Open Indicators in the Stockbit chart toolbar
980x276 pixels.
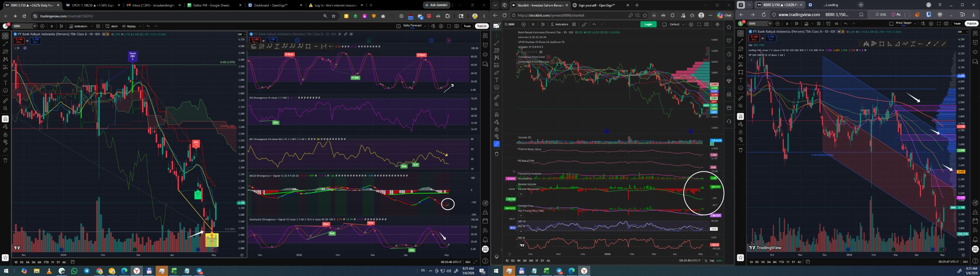point(559,24)
